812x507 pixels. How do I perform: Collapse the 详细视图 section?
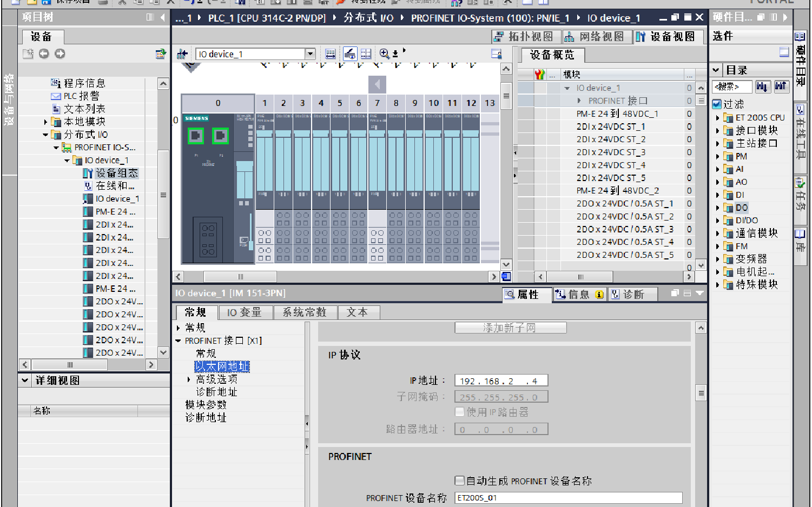coord(25,381)
